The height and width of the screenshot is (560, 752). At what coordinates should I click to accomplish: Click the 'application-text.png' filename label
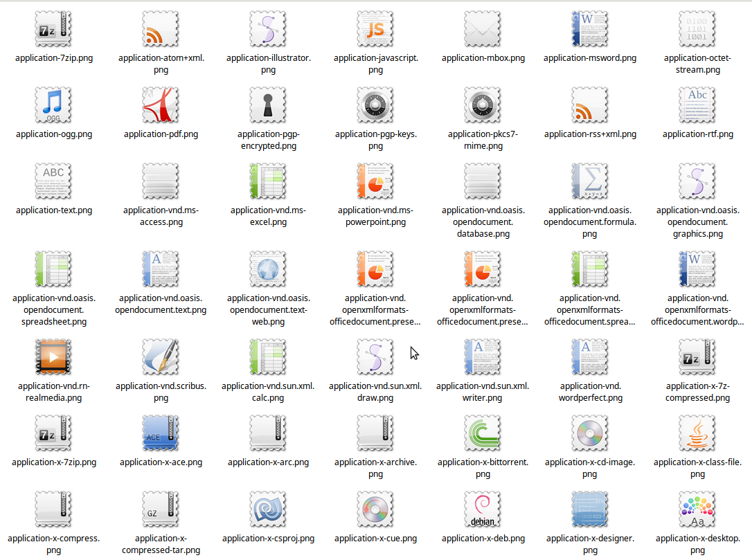54,210
